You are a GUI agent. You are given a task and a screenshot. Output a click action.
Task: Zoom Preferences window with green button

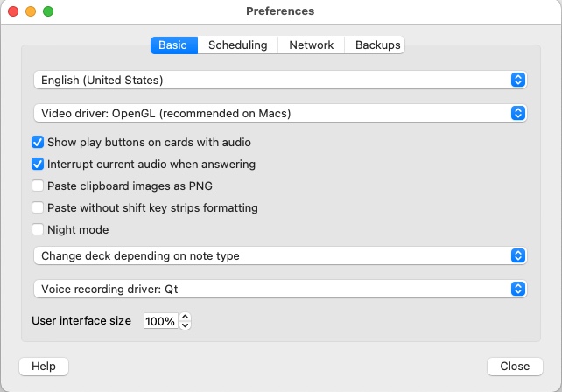point(48,11)
